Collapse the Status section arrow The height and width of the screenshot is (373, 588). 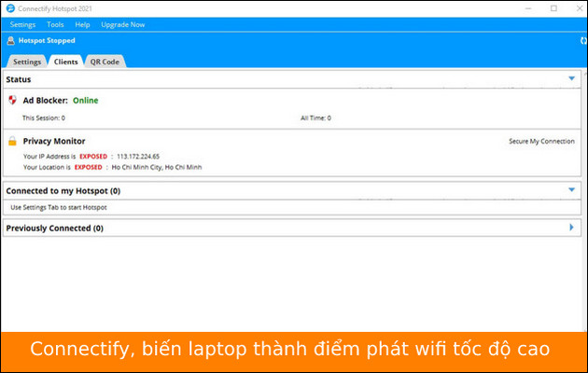571,79
